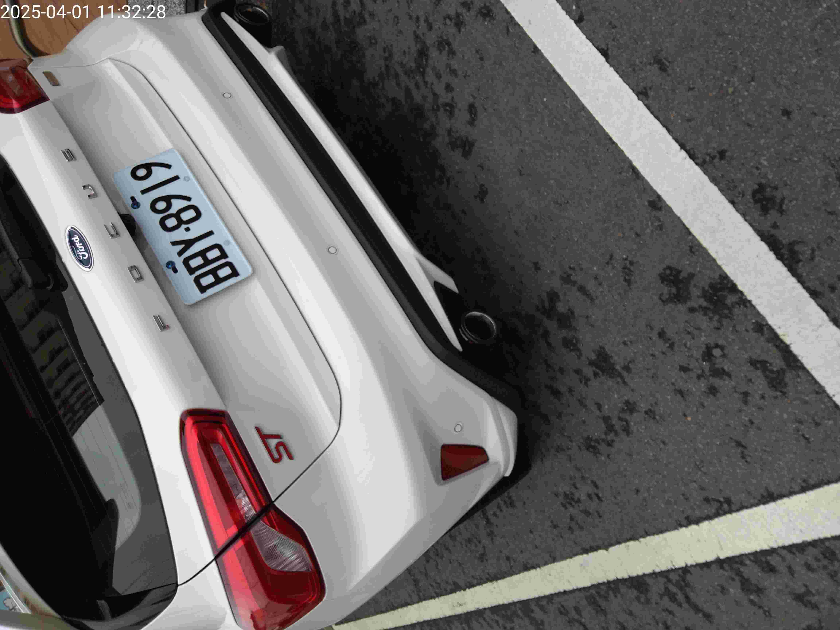
Task: Click the topmost bumper parking sensor
Action: tap(227, 95)
